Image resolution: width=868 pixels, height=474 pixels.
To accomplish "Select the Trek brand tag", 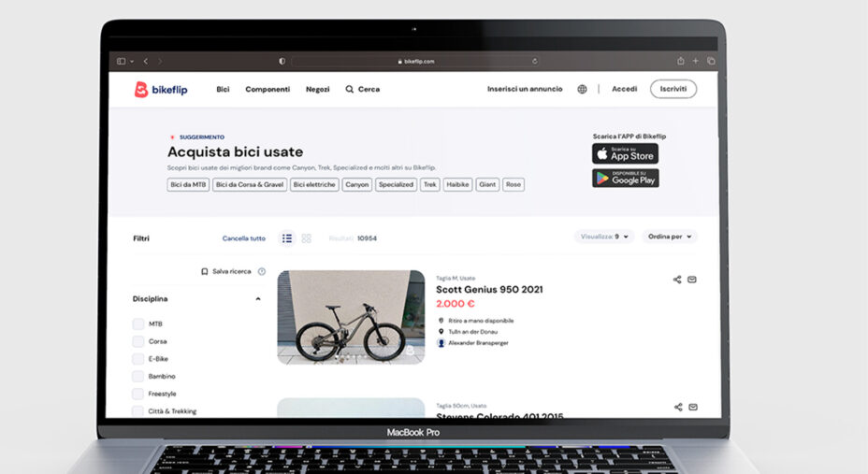I will (x=430, y=185).
